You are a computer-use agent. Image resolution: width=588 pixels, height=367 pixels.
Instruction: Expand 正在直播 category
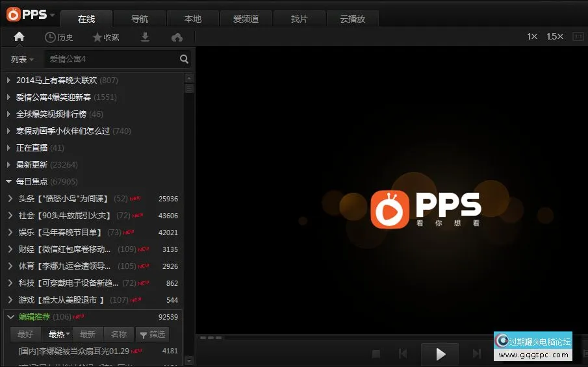point(8,147)
